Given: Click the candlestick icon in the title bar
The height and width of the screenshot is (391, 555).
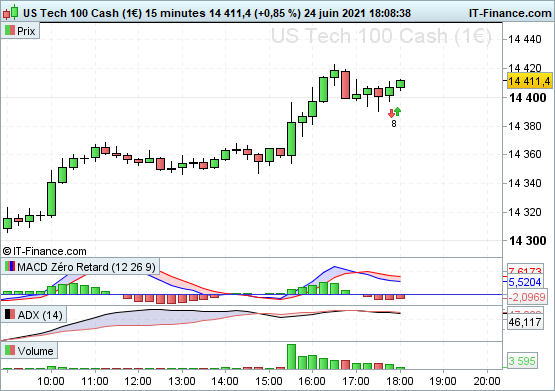Looking at the screenshot, I should pos(11,12).
